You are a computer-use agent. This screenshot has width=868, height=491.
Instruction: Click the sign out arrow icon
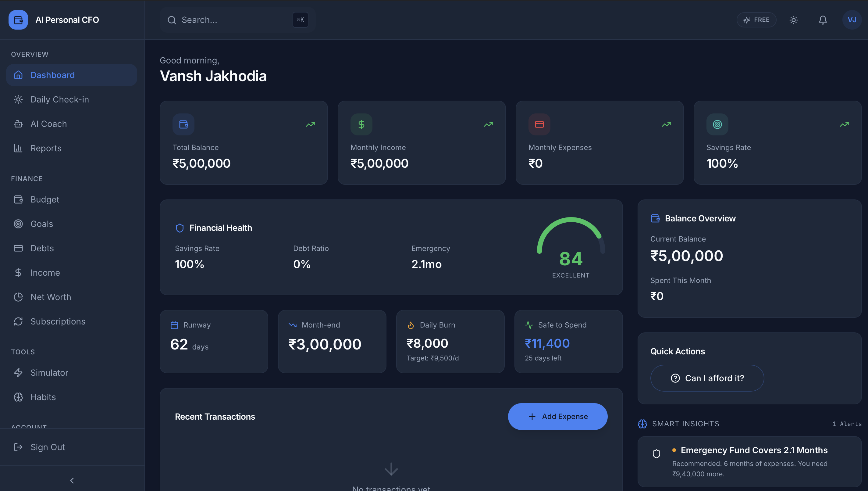18,447
